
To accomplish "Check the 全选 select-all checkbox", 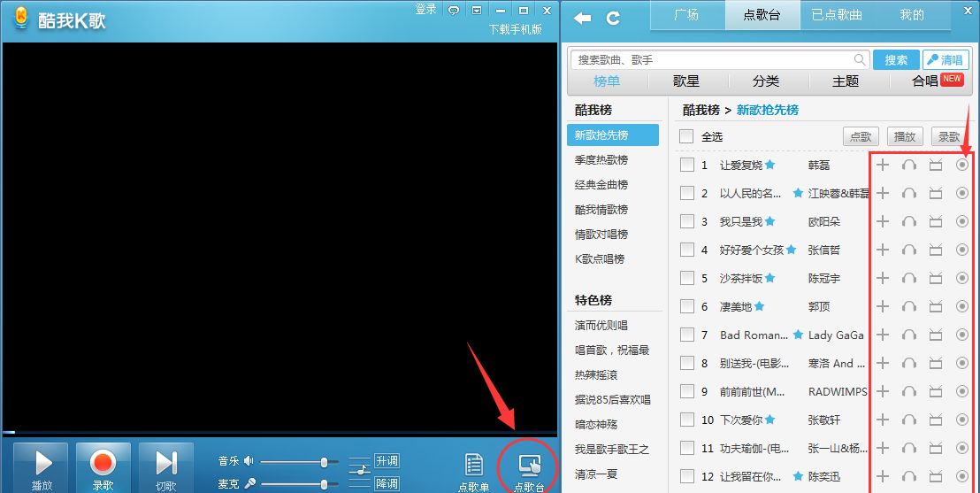I will 686,136.
